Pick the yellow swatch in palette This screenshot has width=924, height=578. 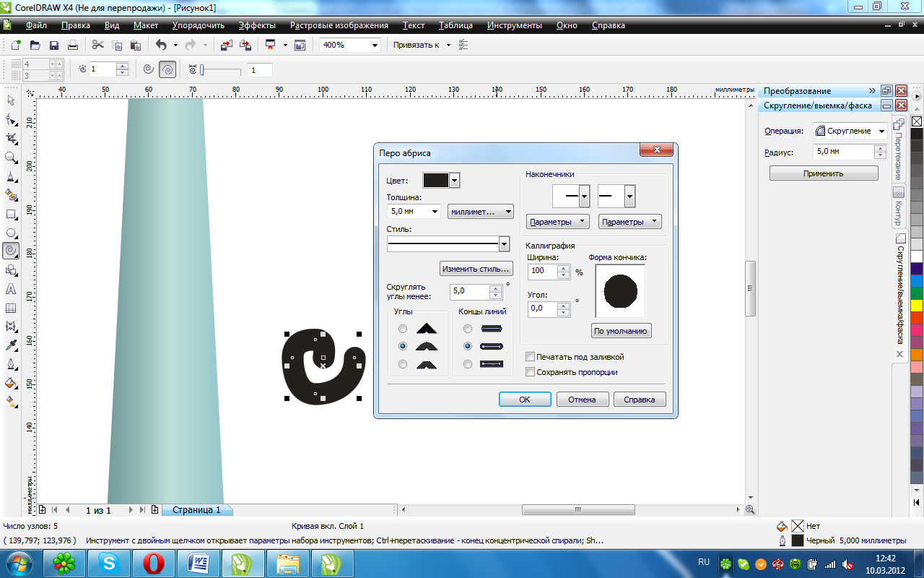pos(917,305)
